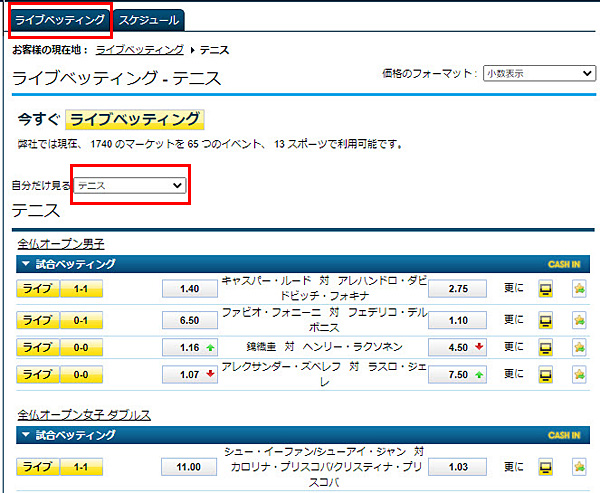The image size is (600, 493).
Task: Click the monitor icon in the women's doubles match row
Action: (x=545, y=467)
